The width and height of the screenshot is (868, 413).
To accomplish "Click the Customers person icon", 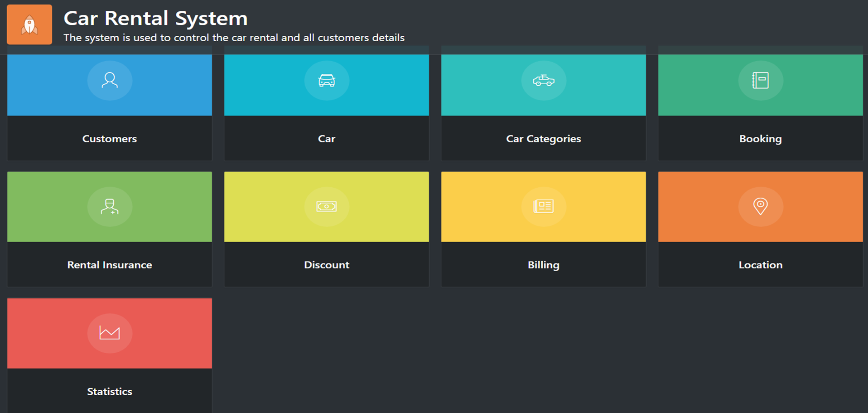I will click(110, 80).
